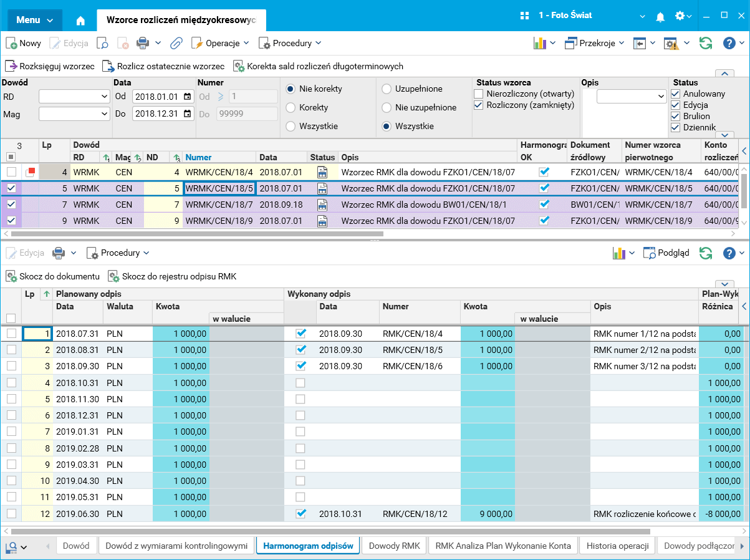The height and width of the screenshot is (560, 750).
Task: Click the document preview magnifier icon
Action: point(102,43)
